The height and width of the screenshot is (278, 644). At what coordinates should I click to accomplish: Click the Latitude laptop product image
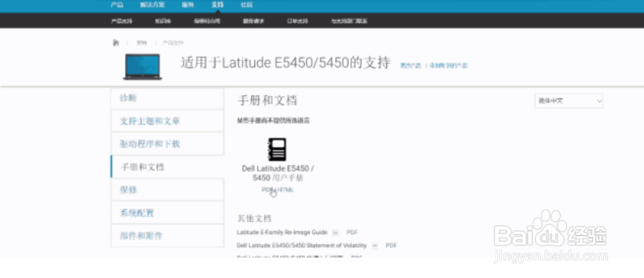(x=143, y=66)
